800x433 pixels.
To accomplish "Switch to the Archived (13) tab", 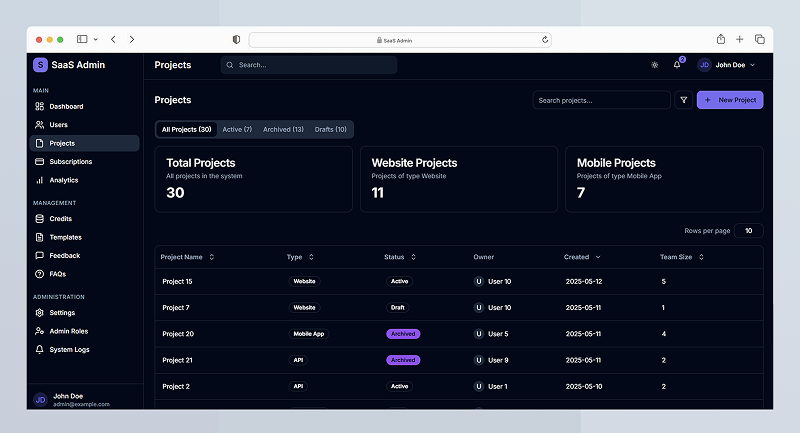I will tap(283, 129).
